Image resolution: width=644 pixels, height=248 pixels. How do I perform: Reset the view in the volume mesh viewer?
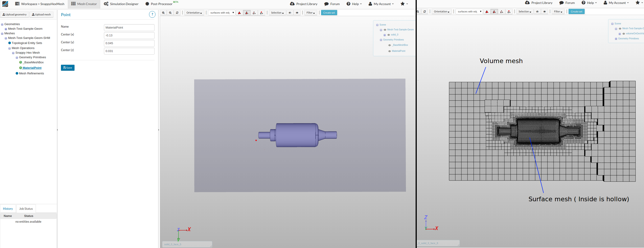point(425,12)
